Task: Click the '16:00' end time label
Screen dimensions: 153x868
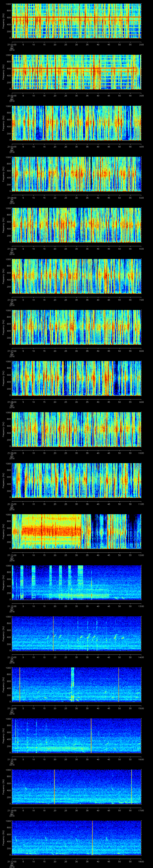Action: click(141, 759)
